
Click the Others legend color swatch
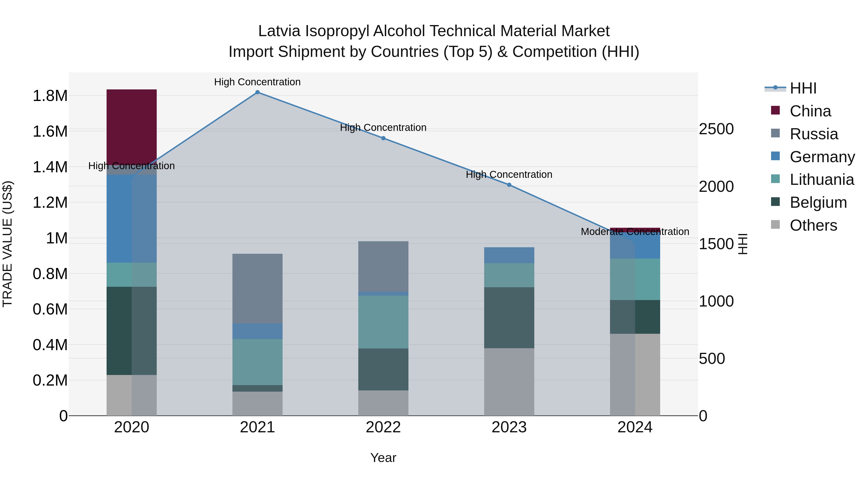(775, 225)
